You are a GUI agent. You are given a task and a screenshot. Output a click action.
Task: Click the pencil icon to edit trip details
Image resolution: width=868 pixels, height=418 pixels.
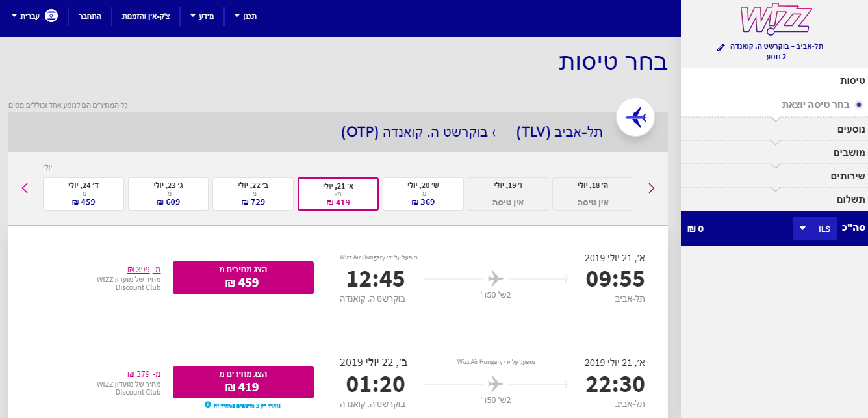pos(722,46)
